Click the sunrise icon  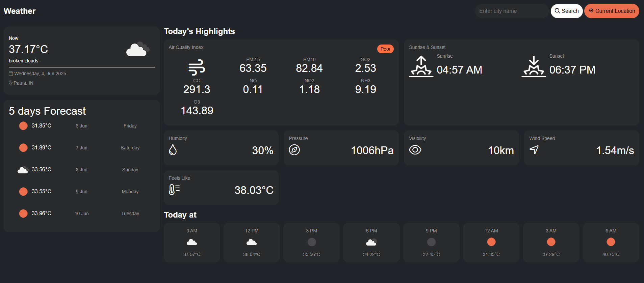[421, 67]
